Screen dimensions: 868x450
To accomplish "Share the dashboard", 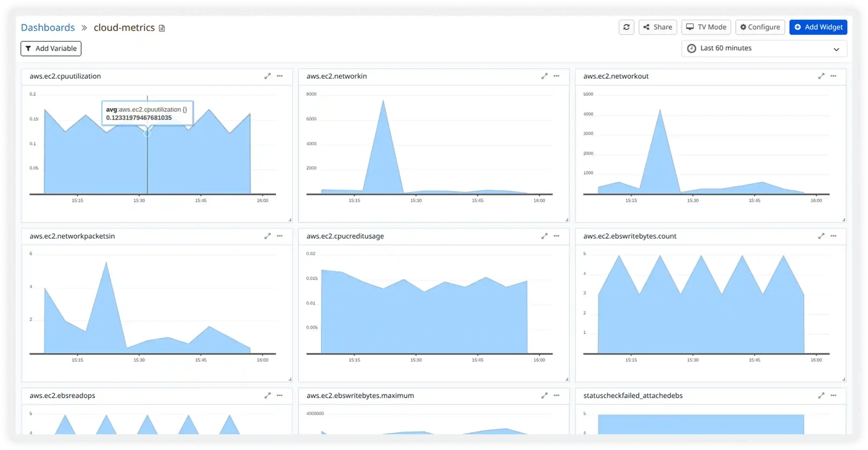I will [x=658, y=27].
